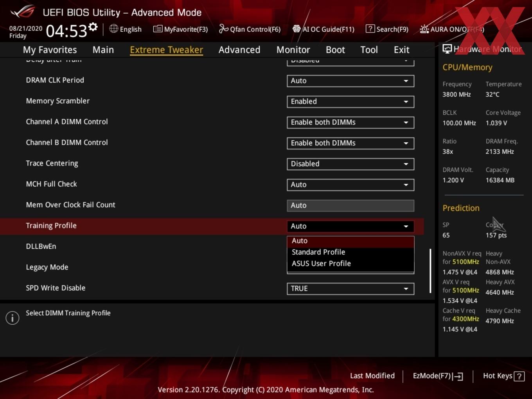Switch to the Boot tab
Viewport: 532px width, 399px height.
point(335,50)
